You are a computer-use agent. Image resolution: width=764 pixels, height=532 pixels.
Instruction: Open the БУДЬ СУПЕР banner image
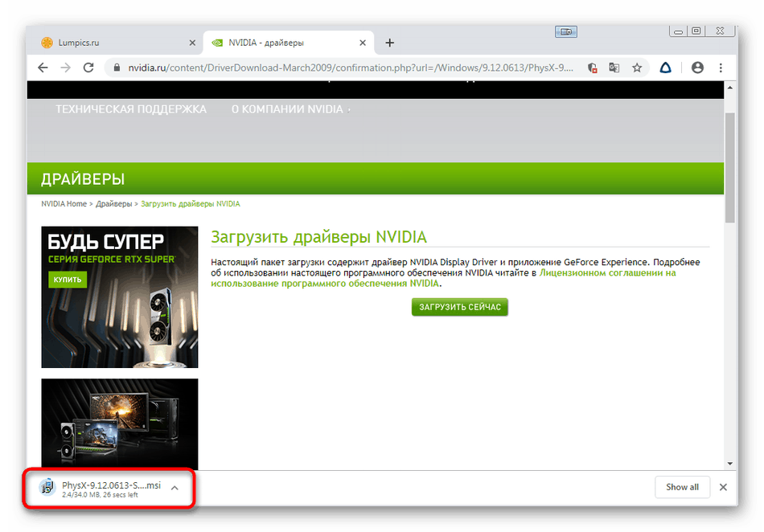[x=119, y=297]
